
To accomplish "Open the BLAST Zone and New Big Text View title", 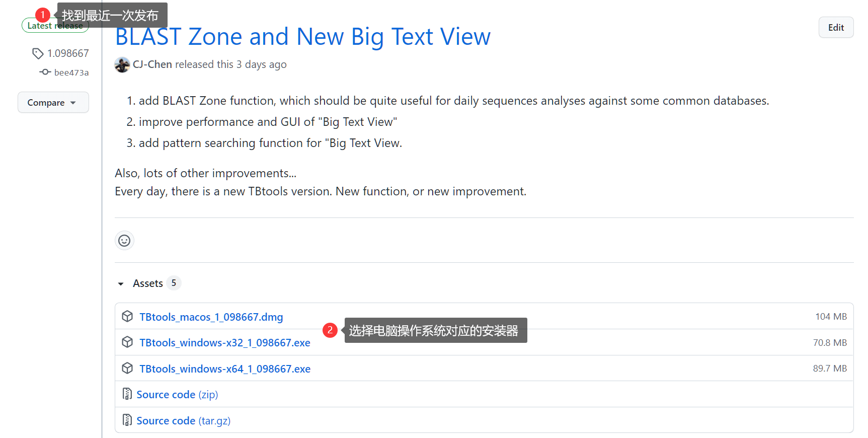I will click(x=302, y=37).
